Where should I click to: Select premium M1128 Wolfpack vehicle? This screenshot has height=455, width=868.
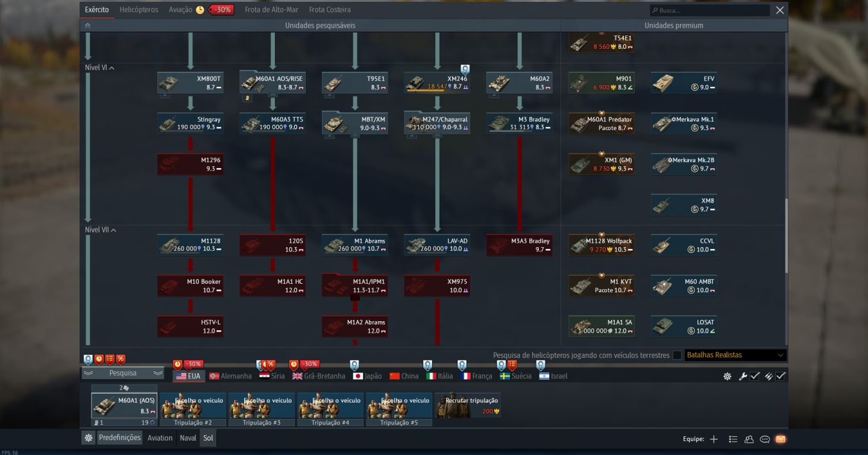[x=602, y=245]
